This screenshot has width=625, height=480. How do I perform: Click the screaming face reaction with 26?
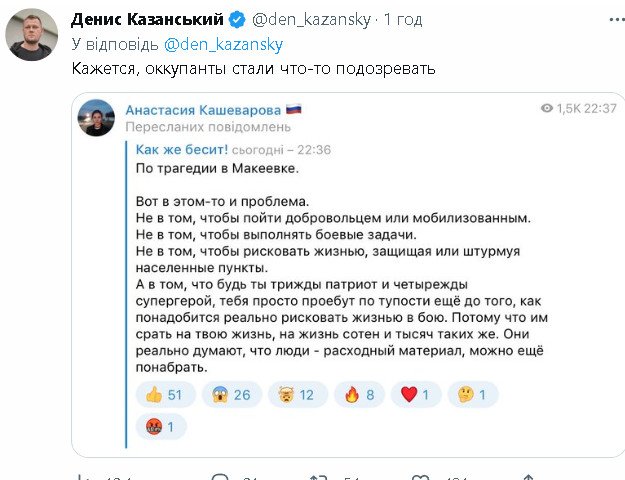click(232, 394)
